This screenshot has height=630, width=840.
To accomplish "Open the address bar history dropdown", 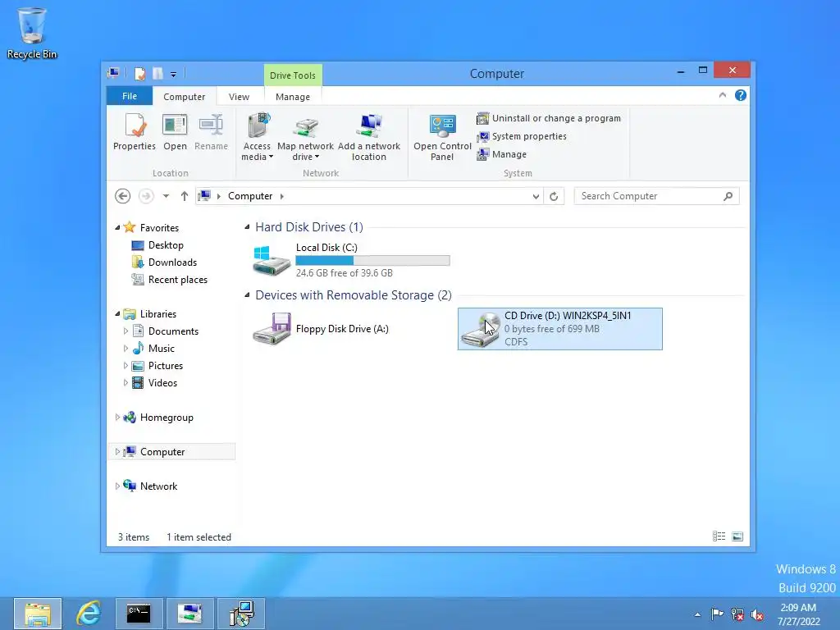I will (x=536, y=196).
